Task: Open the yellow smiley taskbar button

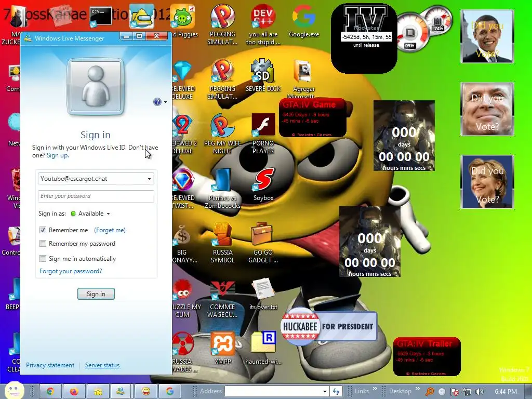Action: (146, 392)
